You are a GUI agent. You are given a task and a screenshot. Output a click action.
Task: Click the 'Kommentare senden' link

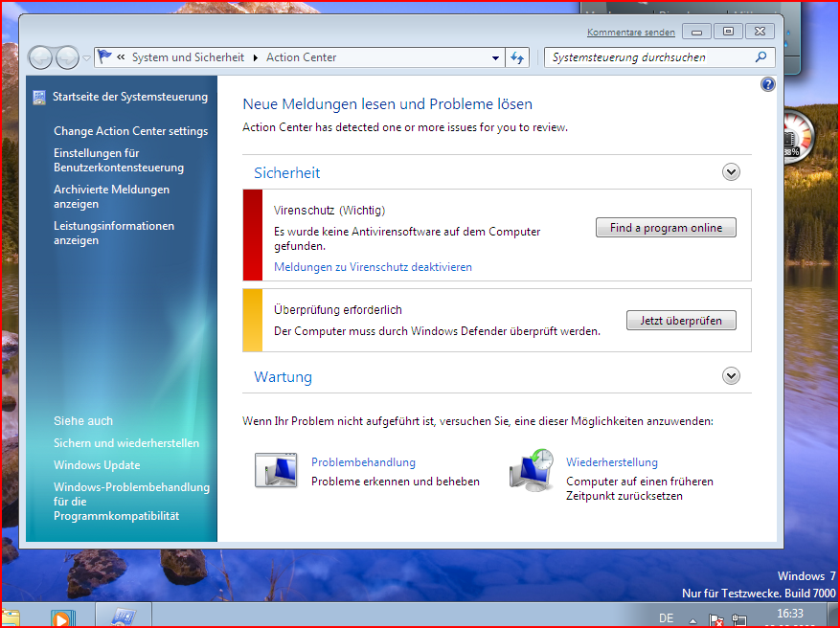630,33
